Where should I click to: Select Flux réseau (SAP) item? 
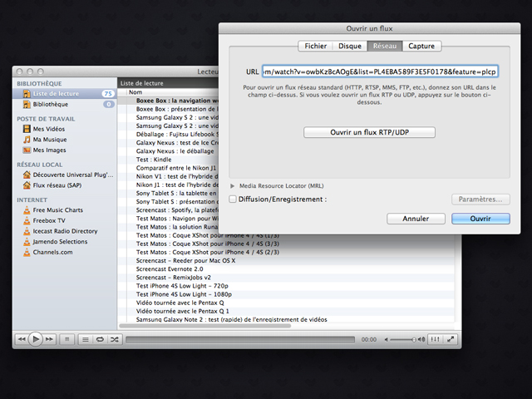pyautogui.click(x=52, y=185)
